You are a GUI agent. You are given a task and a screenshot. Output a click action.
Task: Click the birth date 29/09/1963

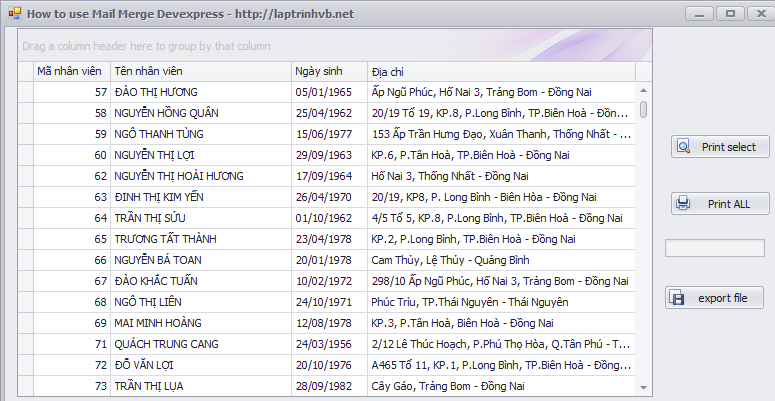[330, 155]
